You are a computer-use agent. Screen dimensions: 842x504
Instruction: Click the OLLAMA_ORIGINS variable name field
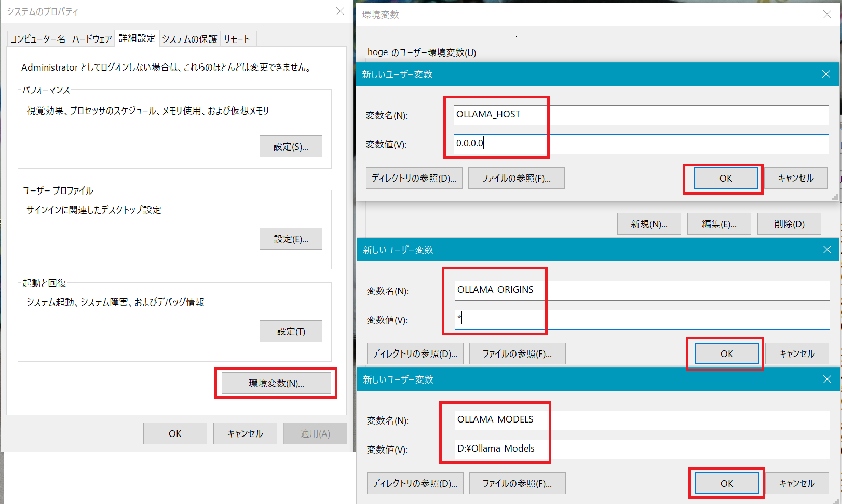click(642, 290)
